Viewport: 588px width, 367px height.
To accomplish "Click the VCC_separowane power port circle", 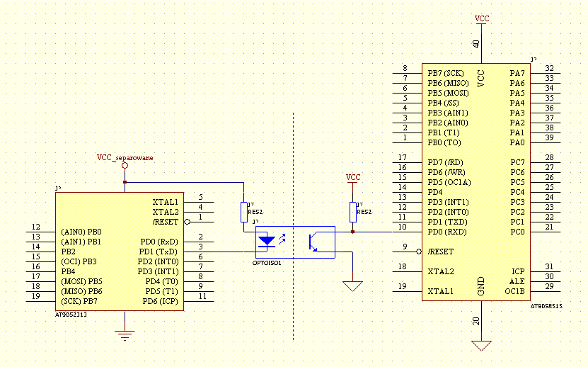I will pos(125,166).
